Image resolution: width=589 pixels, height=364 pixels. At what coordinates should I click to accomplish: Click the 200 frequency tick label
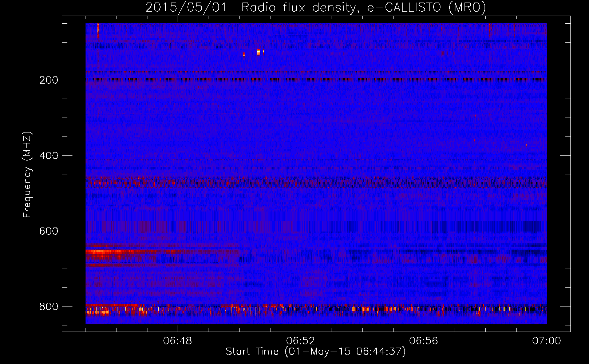click(49, 80)
